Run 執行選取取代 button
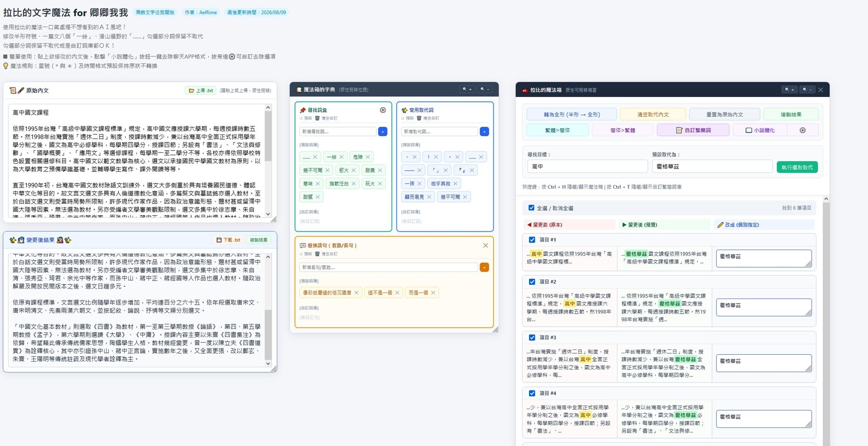868x446 pixels. pyautogui.click(x=797, y=167)
